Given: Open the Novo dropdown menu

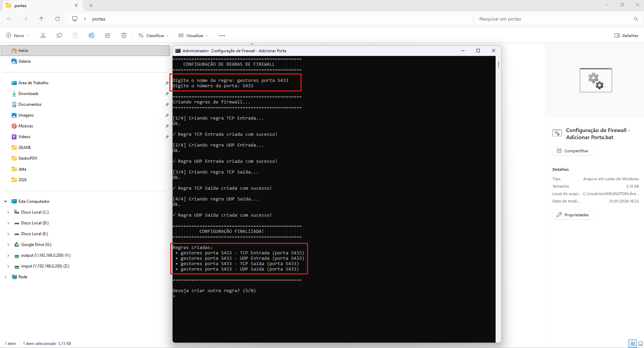Looking at the screenshot, I should [17, 35].
